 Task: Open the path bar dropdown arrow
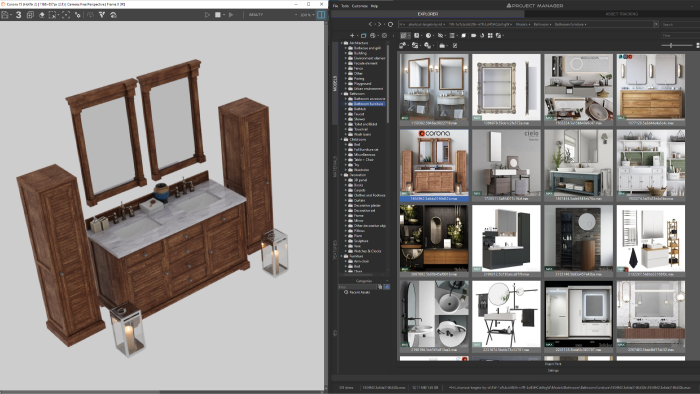(x=656, y=24)
